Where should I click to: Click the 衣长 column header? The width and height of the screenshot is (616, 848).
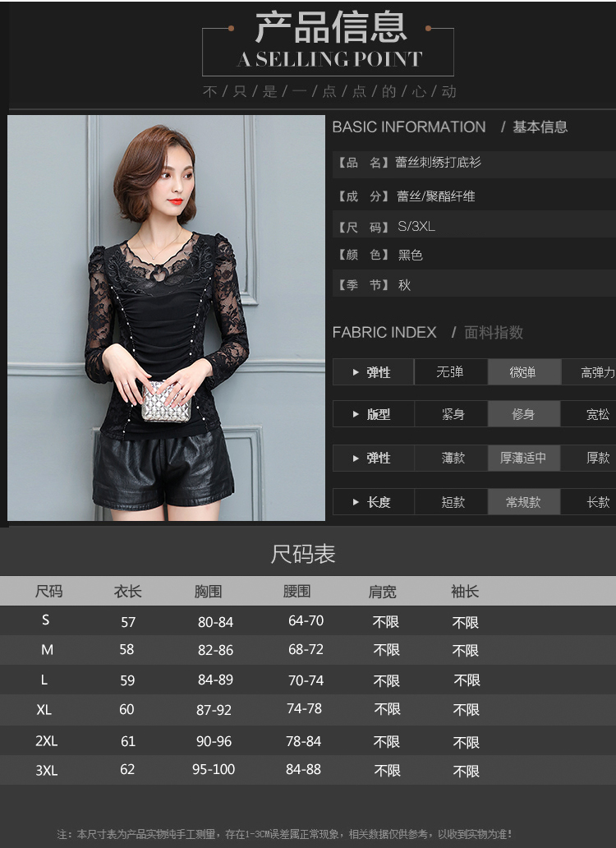127,592
